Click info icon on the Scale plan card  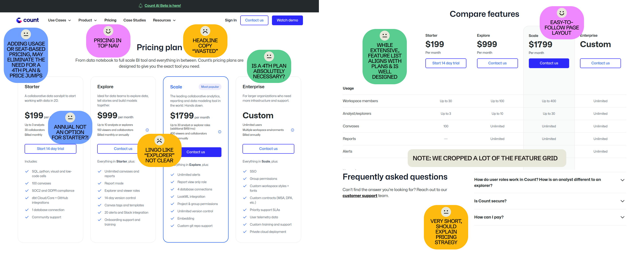tap(220, 132)
